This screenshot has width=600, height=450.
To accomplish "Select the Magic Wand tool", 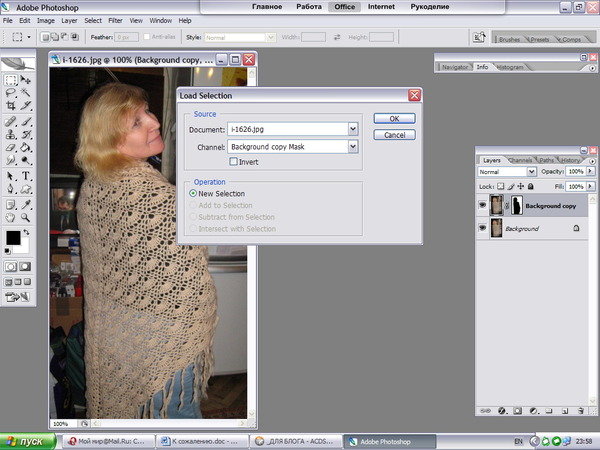I will [x=26, y=92].
